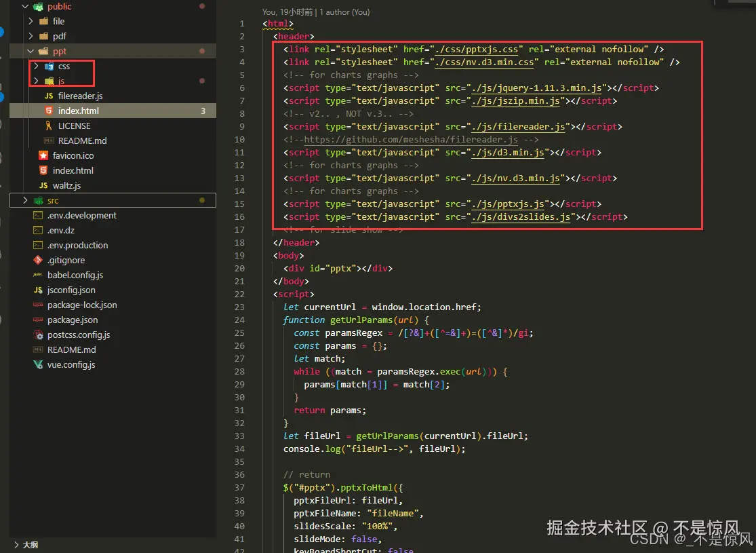Click the ppt folder icon
Viewport: 756px width, 553px height.
click(43, 51)
